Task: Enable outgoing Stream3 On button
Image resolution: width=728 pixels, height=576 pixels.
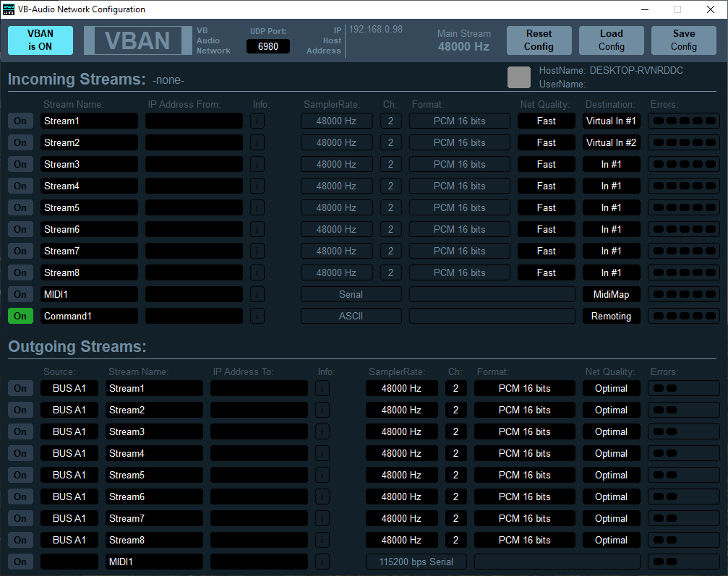Action: pyautogui.click(x=20, y=431)
